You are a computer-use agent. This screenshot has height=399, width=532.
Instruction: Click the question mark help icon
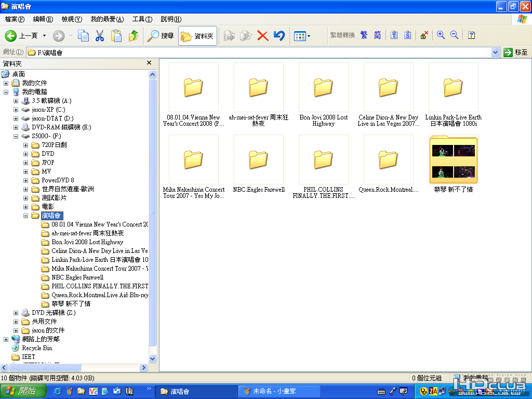click(471, 35)
